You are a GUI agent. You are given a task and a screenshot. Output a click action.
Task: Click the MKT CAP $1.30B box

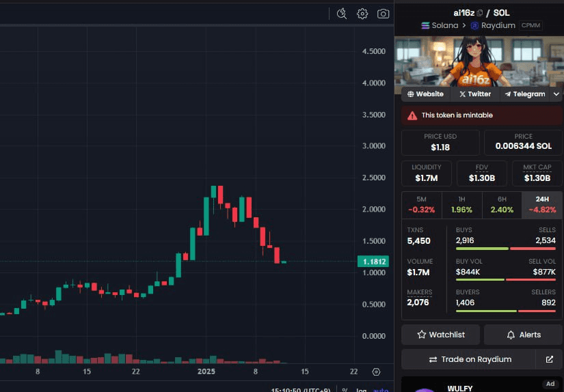point(537,173)
